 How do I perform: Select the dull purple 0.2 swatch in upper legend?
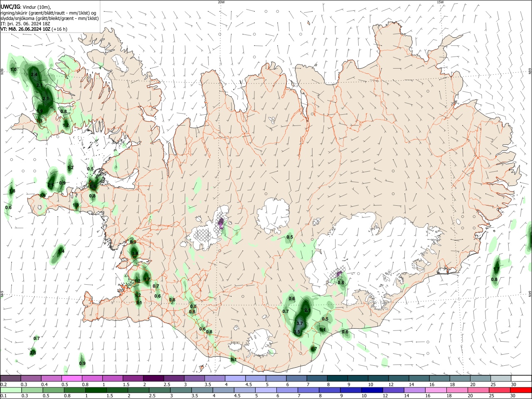click(10, 378)
